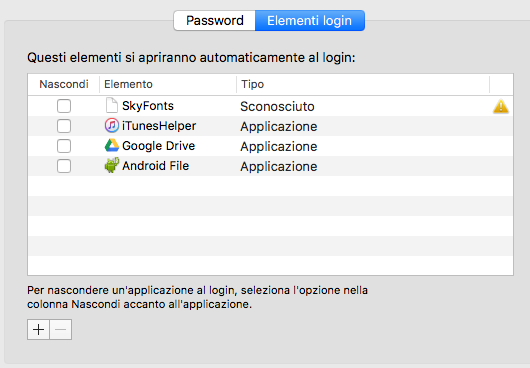
Task: Click the Google Drive triangle icon
Action: (x=112, y=145)
